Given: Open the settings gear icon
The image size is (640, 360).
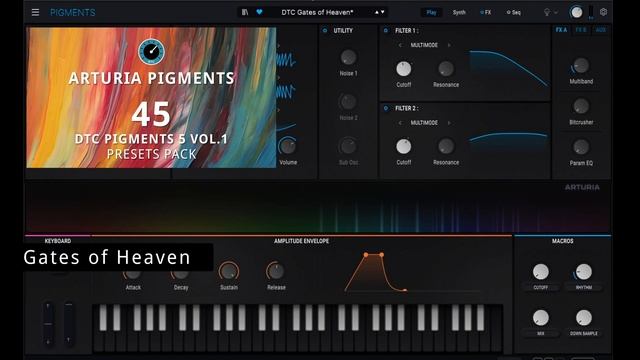Looking at the screenshot, I should 603,12.
